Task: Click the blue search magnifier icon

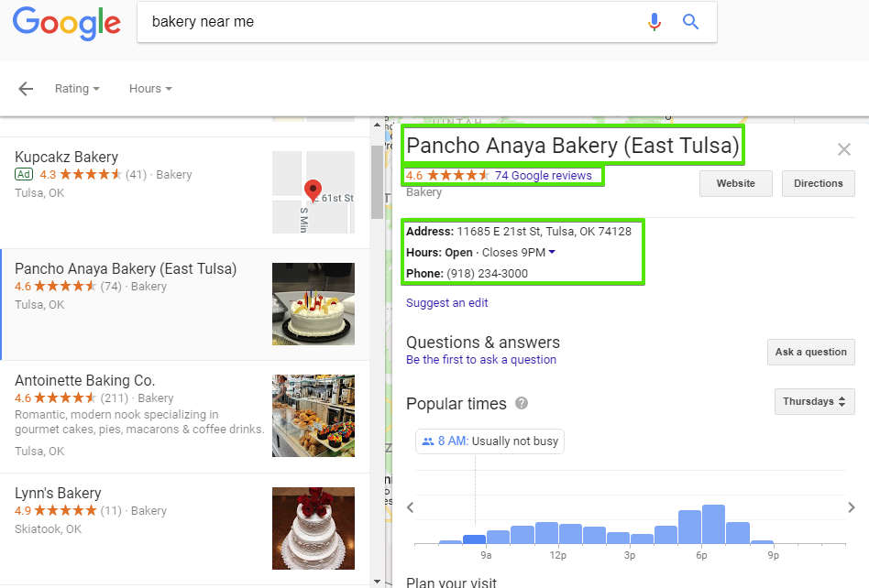Action: pyautogui.click(x=690, y=22)
